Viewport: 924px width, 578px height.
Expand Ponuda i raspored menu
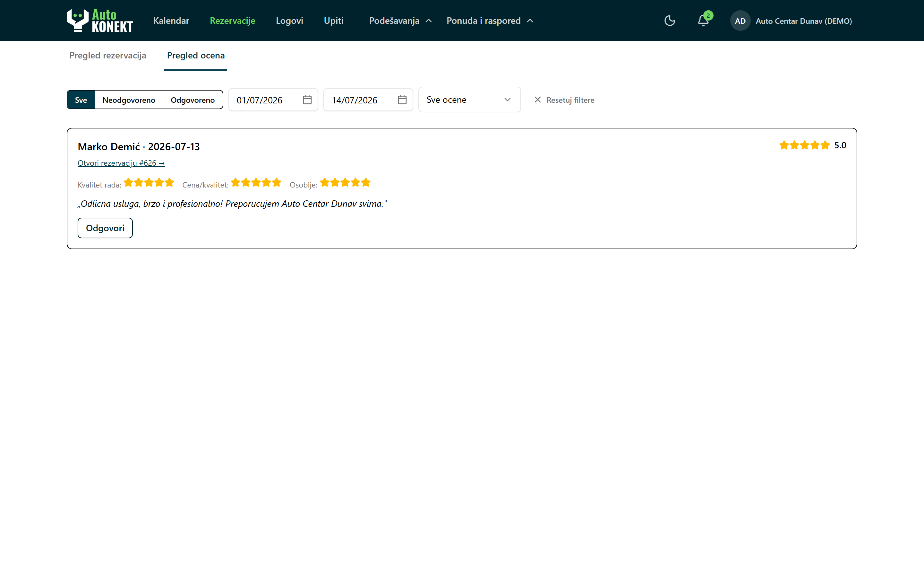[490, 21]
